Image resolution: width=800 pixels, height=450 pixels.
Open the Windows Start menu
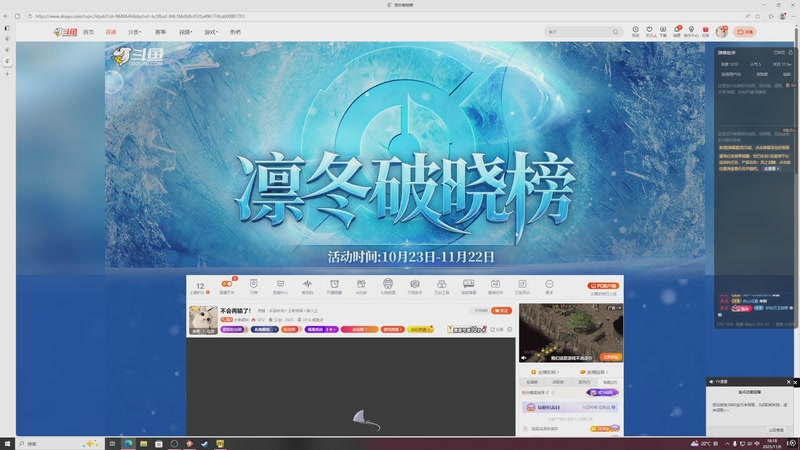(x=7, y=444)
